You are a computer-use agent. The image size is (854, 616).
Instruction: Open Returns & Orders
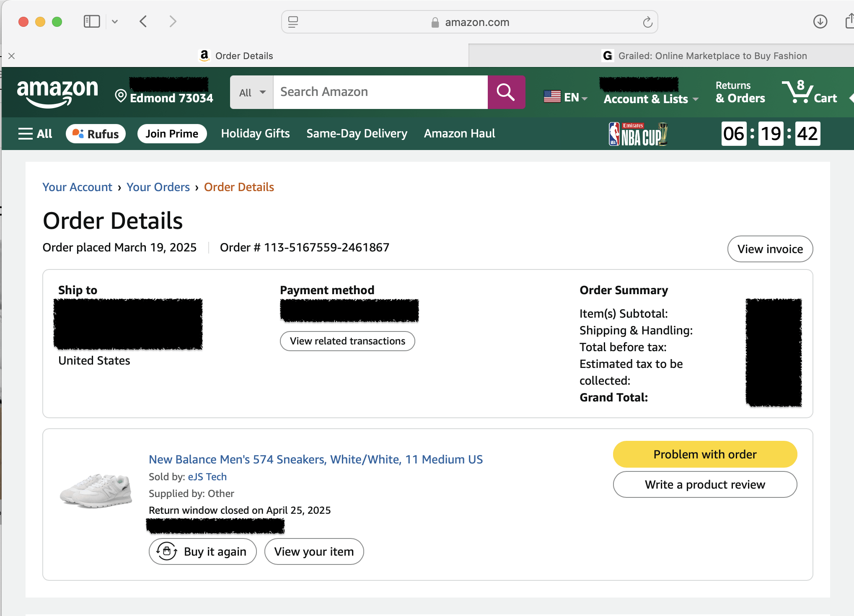coord(740,92)
